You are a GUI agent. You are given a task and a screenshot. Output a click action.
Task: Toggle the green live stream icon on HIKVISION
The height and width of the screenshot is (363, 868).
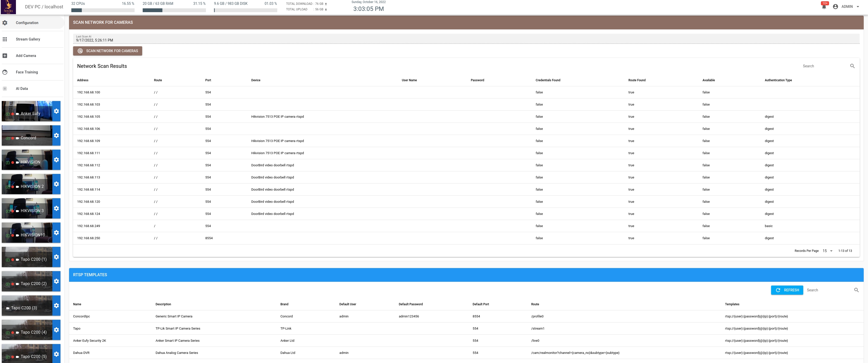coord(8,163)
